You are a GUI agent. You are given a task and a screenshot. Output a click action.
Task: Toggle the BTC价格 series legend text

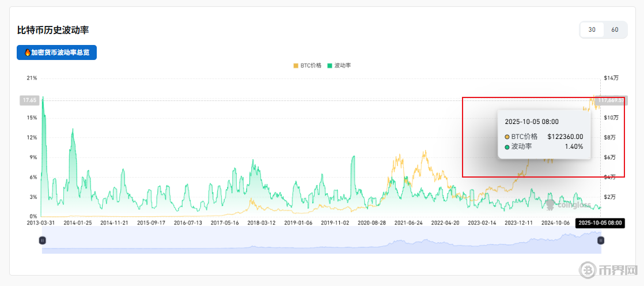pyautogui.click(x=311, y=66)
